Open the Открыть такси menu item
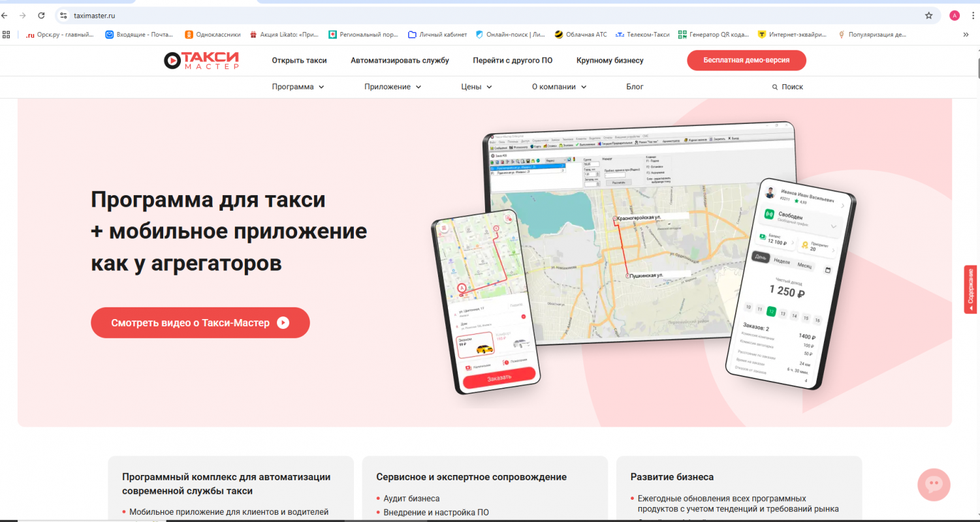 point(299,60)
